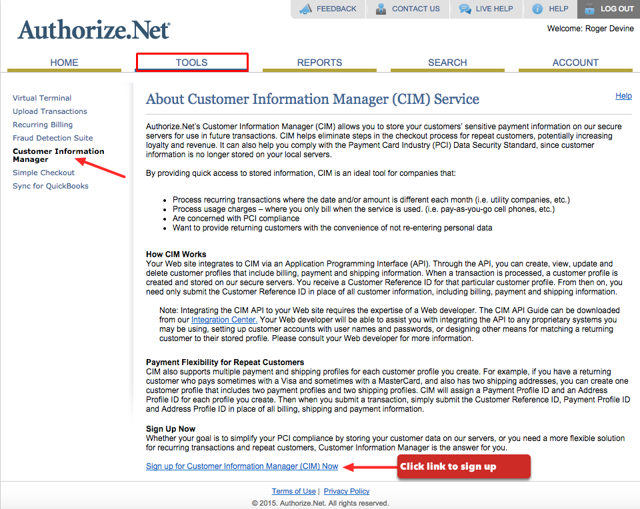Open Recurring Billing sidebar link
The width and height of the screenshot is (640, 509).
42,125
